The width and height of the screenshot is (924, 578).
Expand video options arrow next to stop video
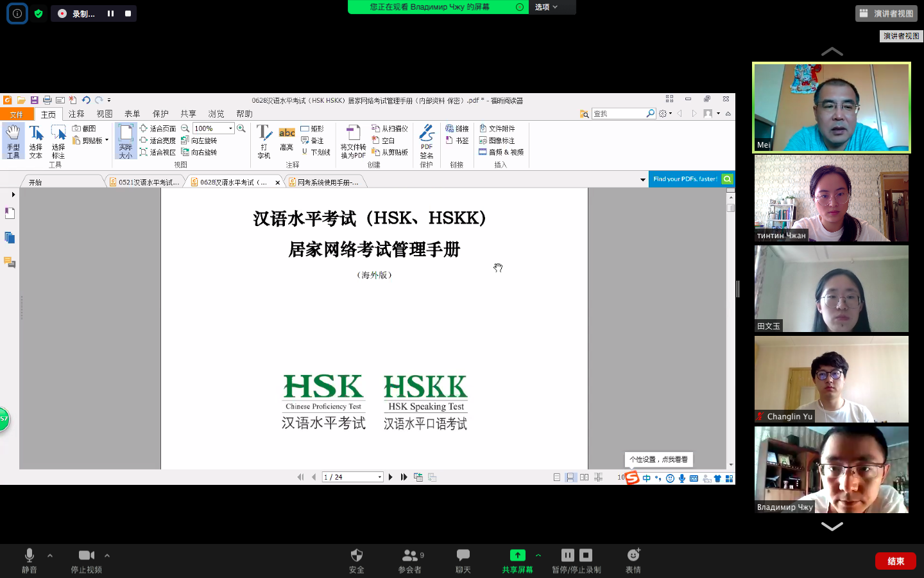pyautogui.click(x=107, y=556)
